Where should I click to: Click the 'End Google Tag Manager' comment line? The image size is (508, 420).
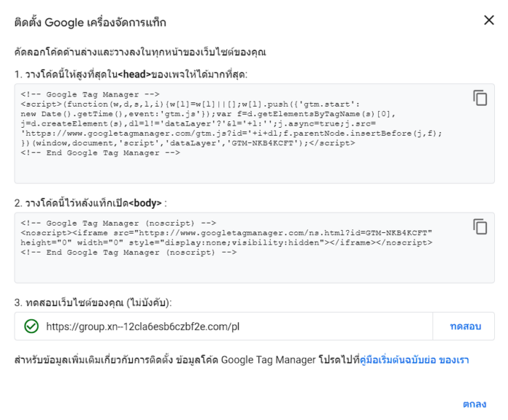pos(100,153)
